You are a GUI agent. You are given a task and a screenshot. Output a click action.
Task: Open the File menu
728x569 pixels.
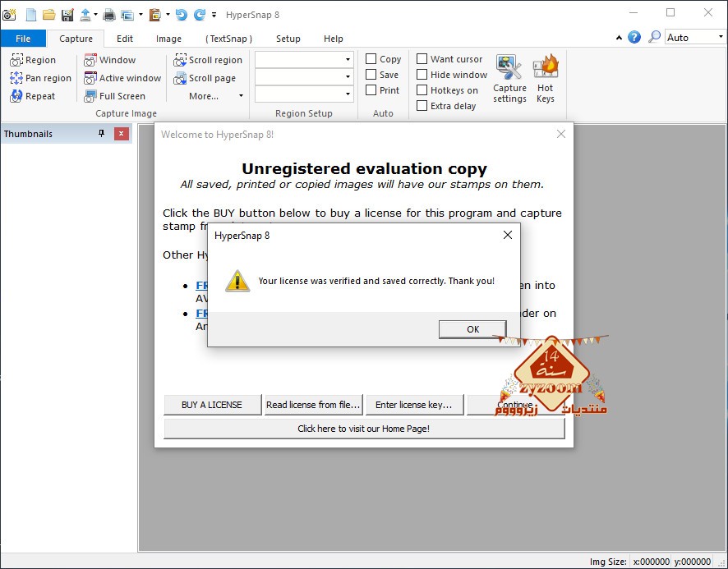23,39
